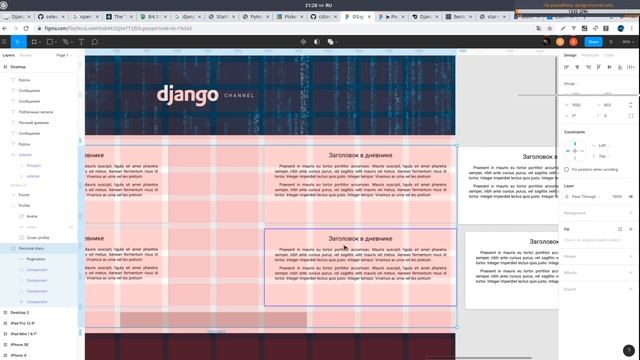The height and width of the screenshot is (360, 640).
Task: Switch to the Layers tab
Action: coord(9,55)
